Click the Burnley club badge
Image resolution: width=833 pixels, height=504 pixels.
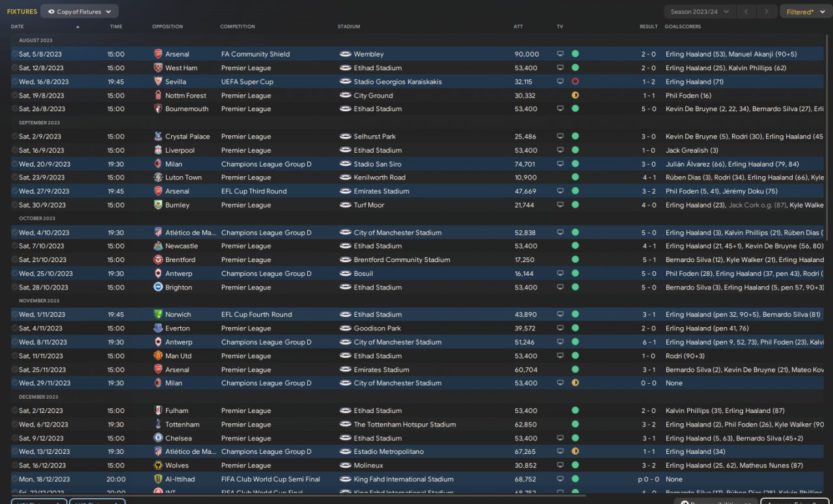pos(158,205)
